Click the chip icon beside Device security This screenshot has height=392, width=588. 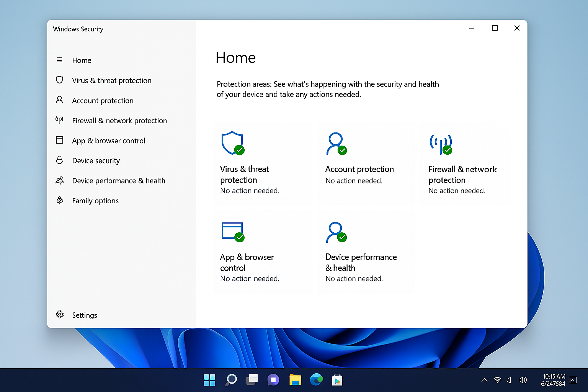[59, 160]
